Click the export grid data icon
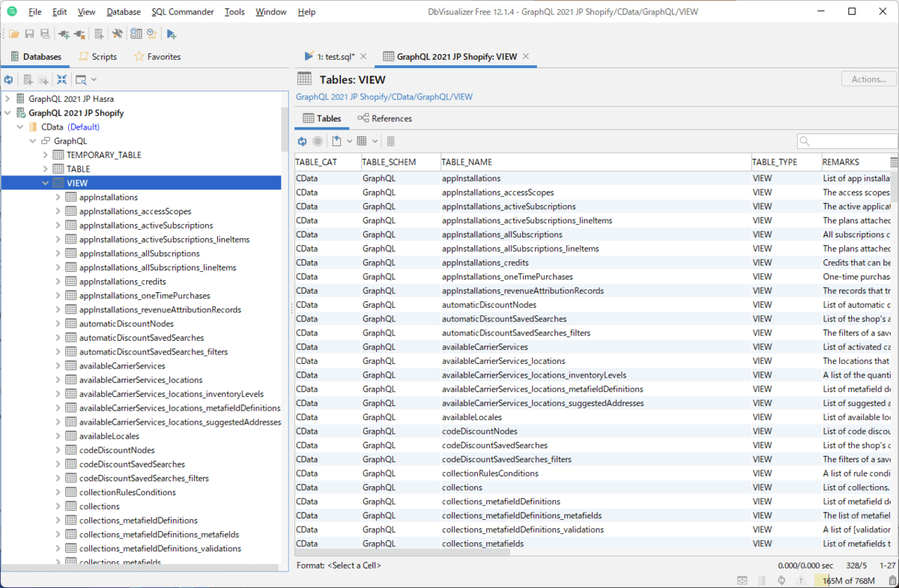This screenshot has height=588, width=899. pos(337,141)
